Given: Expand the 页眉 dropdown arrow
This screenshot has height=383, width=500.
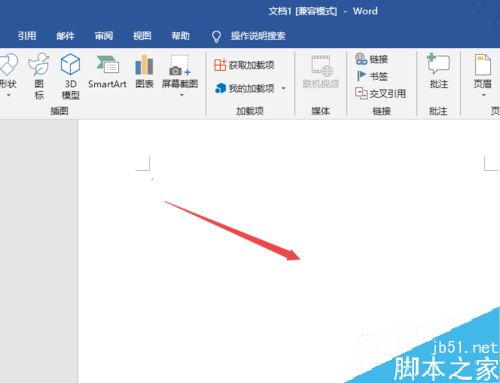Looking at the screenshot, I should coord(484,95).
